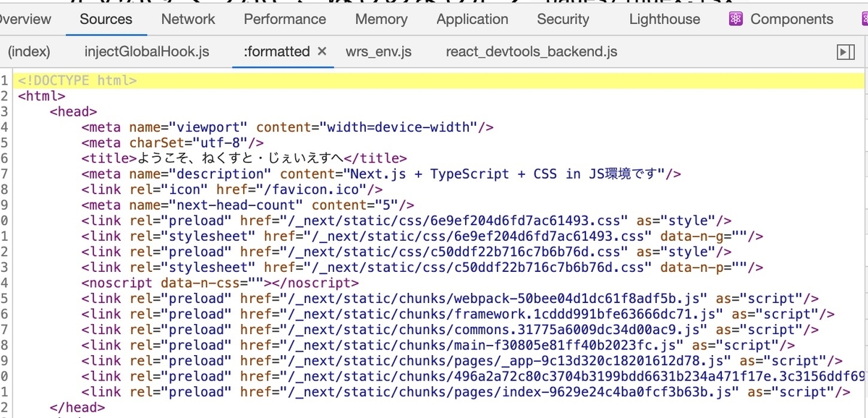
Task: Toggle the debugger sidebar pane icon
Action: click(x=844, y=51)
